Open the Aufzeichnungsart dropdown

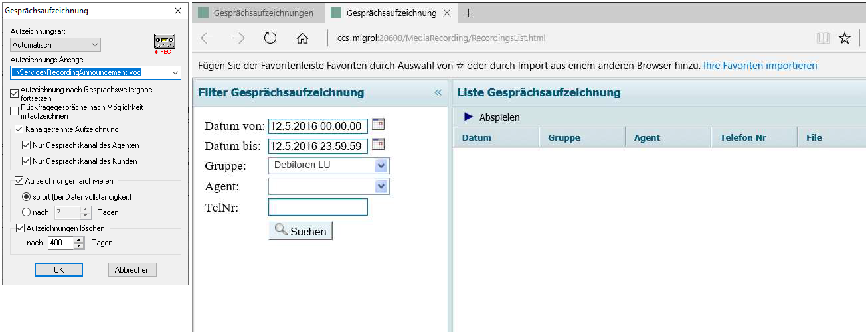pyautogui.click(x=56, y=45)
